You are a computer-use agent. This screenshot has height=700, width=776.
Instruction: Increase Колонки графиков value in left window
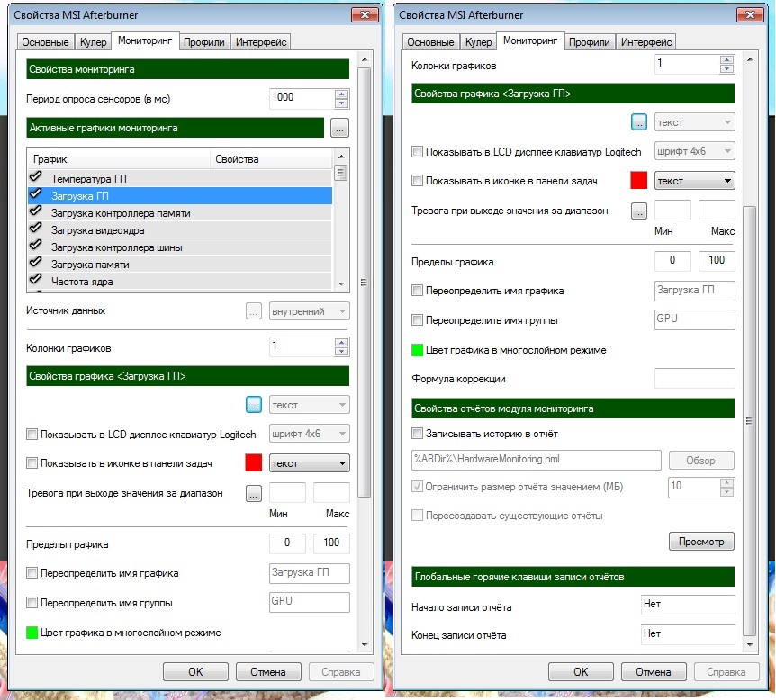341,342
